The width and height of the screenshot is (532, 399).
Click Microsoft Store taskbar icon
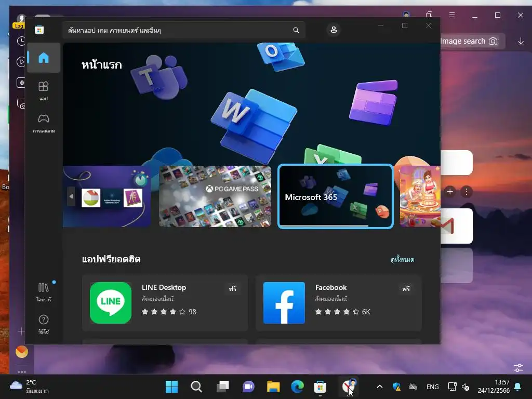[x=320, y=387]
